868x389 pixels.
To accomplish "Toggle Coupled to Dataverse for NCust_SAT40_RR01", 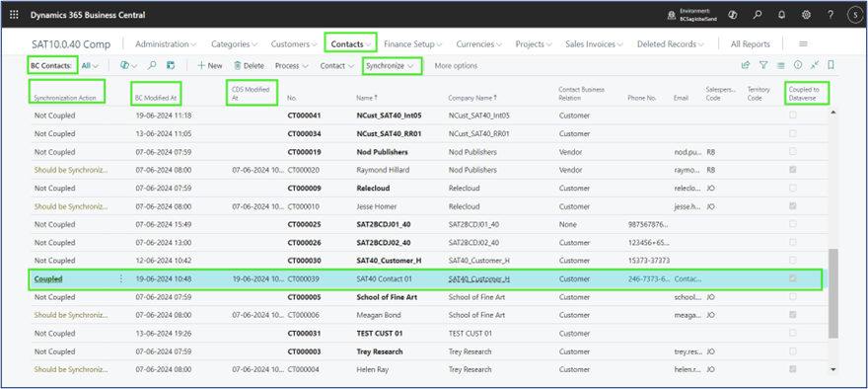I will coord(793,133).
